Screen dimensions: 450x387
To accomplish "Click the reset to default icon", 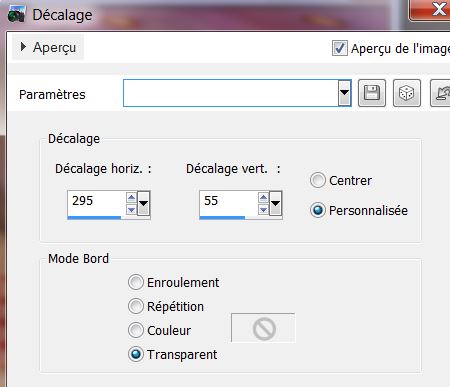I will pos(442,93).
